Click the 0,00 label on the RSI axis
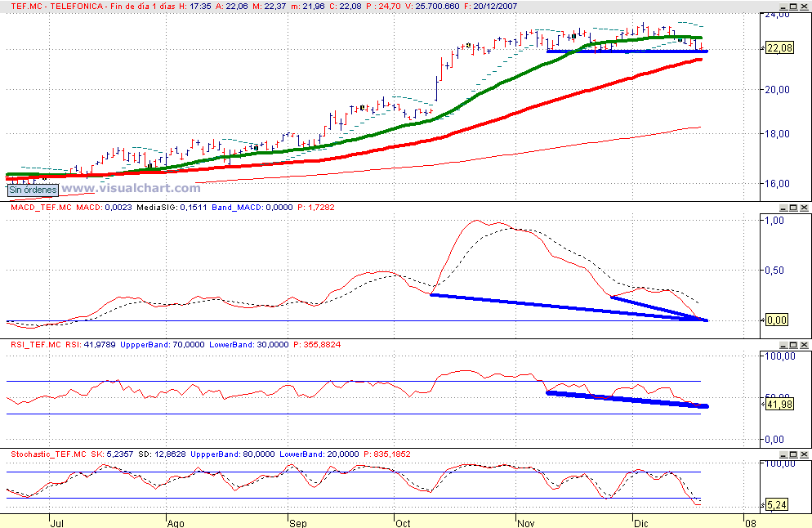 774,440
